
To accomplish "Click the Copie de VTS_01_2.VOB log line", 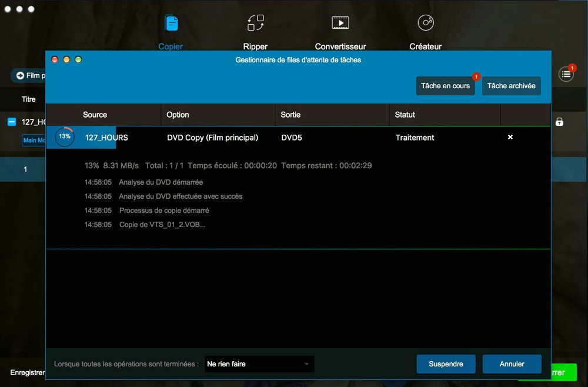I will (162, 225).
